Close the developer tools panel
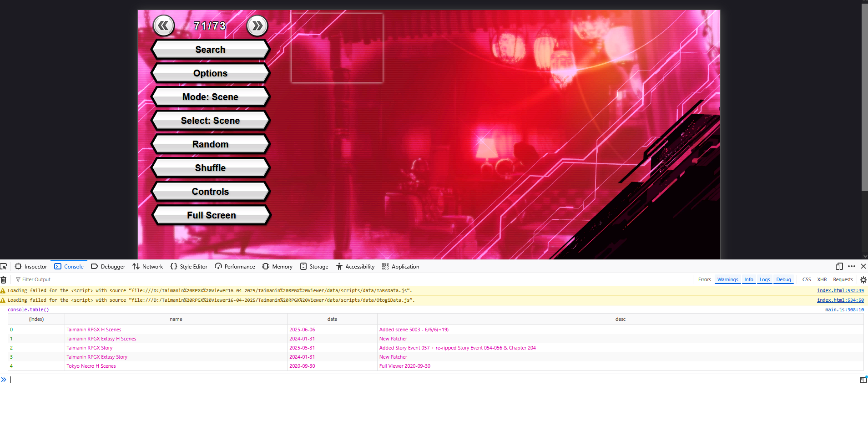This screenshot has width=868, height=426. pyautogui.click(x=863, y=266)
